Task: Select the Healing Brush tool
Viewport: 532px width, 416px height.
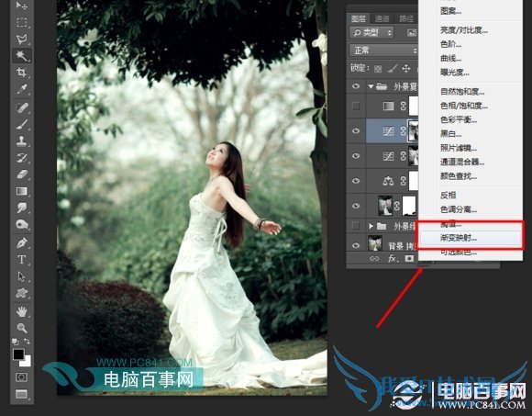Action: (22, 107)
